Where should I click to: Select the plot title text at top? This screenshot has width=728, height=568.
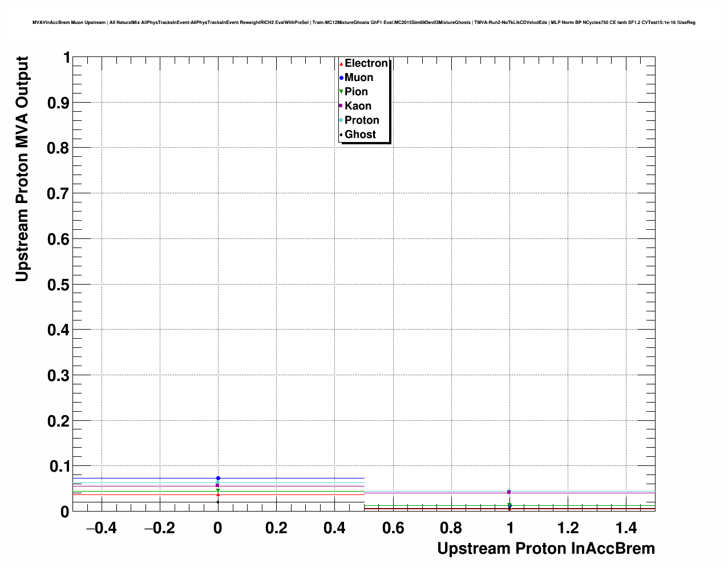[x=364, y=23]
